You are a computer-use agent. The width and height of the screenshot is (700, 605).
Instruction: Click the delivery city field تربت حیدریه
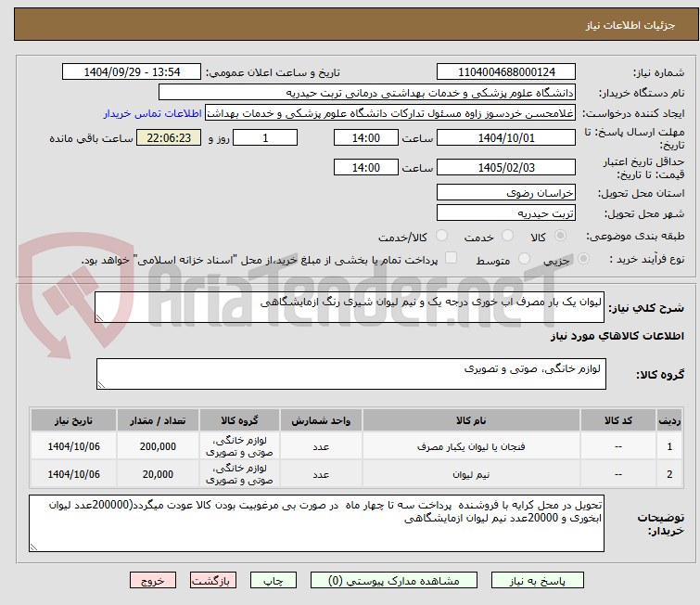(x=506, y=212)
